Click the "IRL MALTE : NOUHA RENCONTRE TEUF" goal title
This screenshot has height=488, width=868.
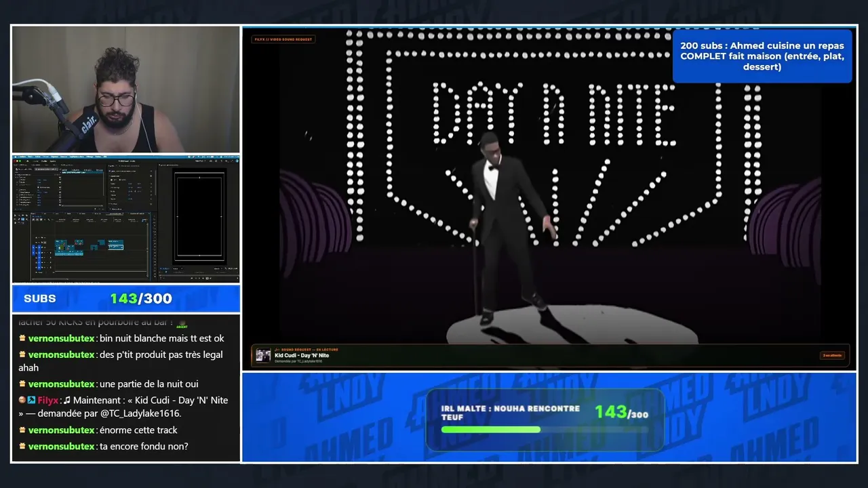pos(511,413)
